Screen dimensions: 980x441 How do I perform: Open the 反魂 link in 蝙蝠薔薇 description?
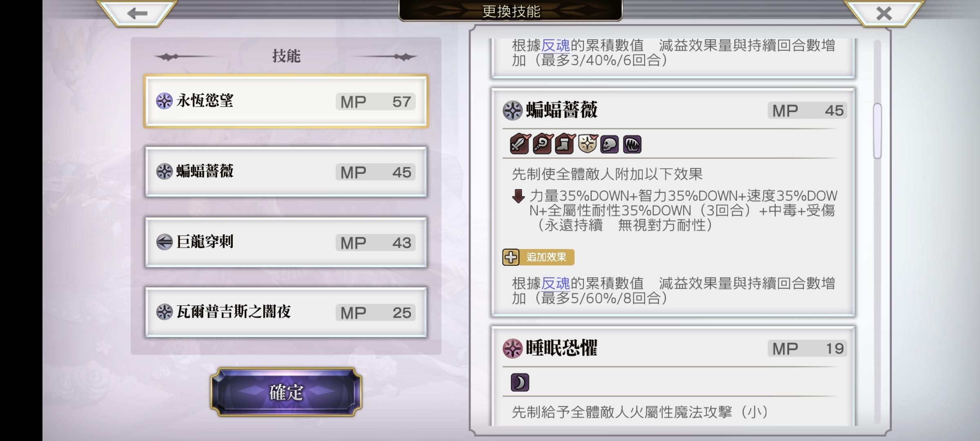click(x=555, y=283)
